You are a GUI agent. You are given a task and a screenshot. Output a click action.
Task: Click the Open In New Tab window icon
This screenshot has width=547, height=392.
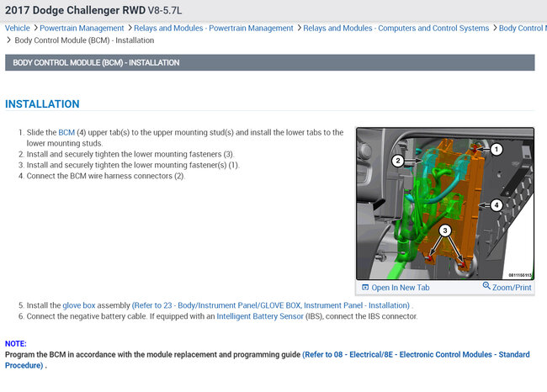tap(365, 288)
